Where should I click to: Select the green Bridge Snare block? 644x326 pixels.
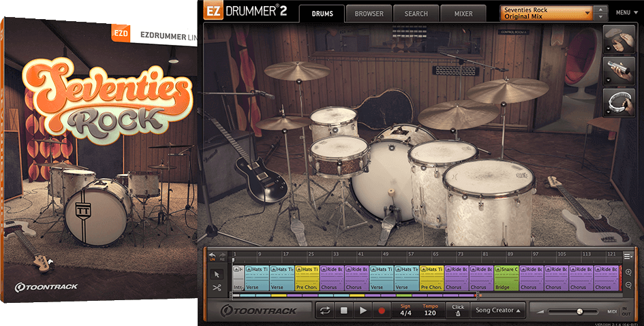tap(506, 278)
